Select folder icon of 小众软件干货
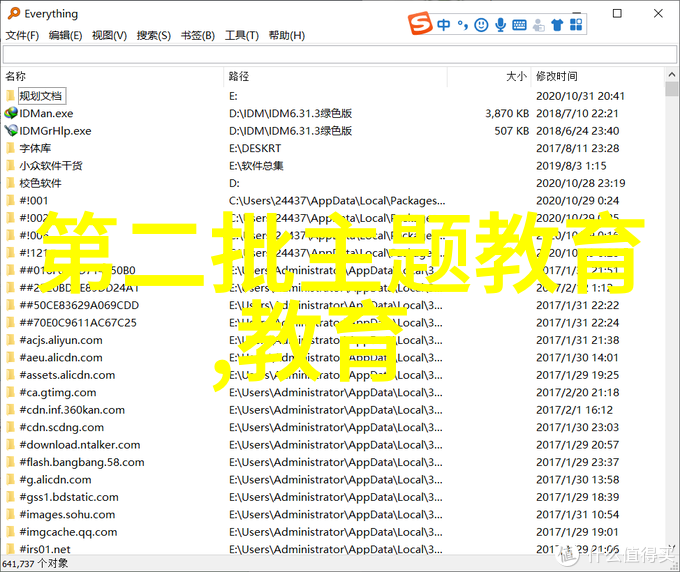This screenshot has width=680, height=572. pos(11,166)
